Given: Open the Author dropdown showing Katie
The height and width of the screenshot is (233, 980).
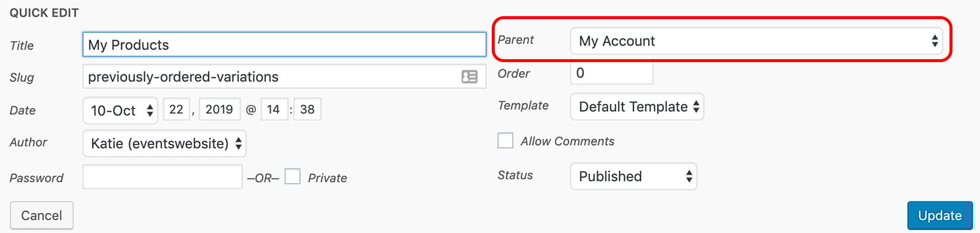Looking at the screenshot, I should click(x=164, y=143).
